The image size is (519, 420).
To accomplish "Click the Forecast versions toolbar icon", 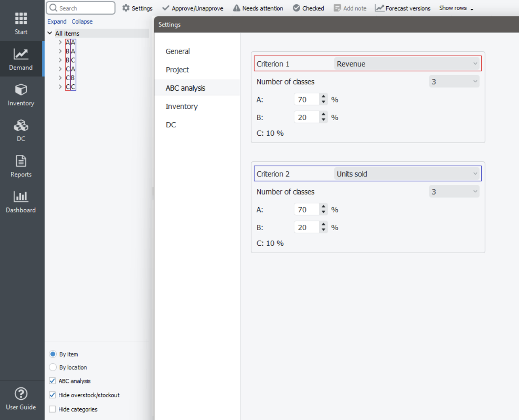I will [380, 8].
